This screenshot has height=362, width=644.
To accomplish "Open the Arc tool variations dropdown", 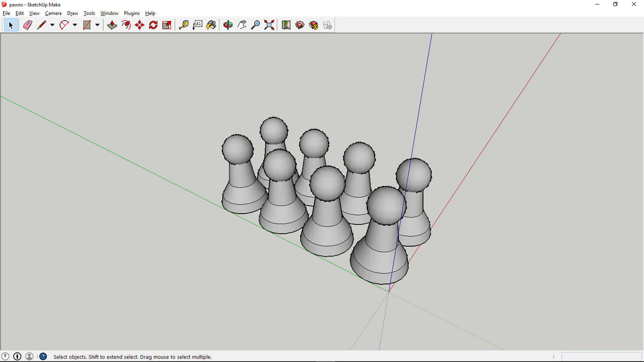I will [x=75, y=25].
